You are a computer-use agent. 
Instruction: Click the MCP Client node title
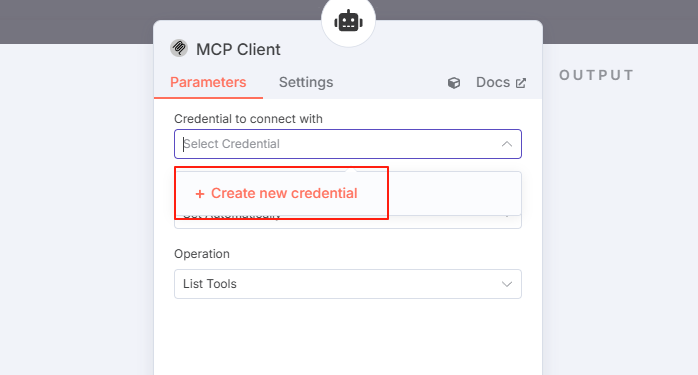(238, 49)
